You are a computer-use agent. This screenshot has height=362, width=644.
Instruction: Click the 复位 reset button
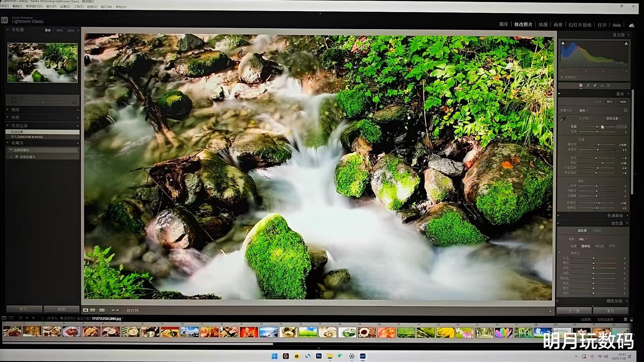coord(610,311)
